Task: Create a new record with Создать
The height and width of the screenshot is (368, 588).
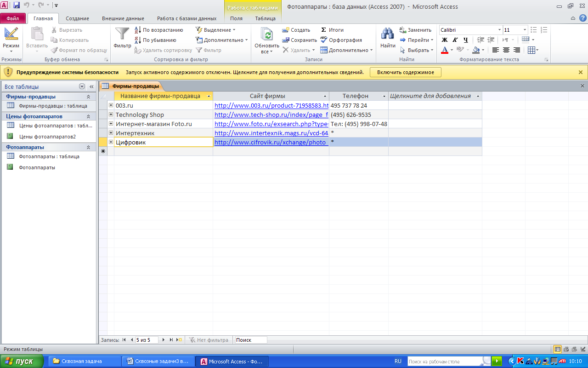Action: click(296, 30)
